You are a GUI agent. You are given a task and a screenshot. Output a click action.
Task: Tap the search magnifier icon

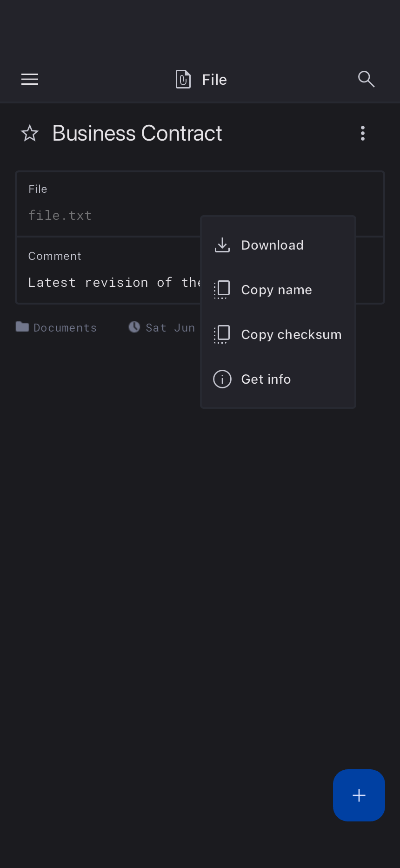tap(366, 80)
